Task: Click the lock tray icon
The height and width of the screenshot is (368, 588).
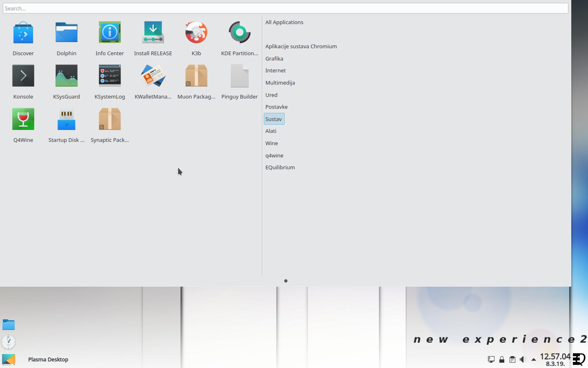Action: click(502, 359)
